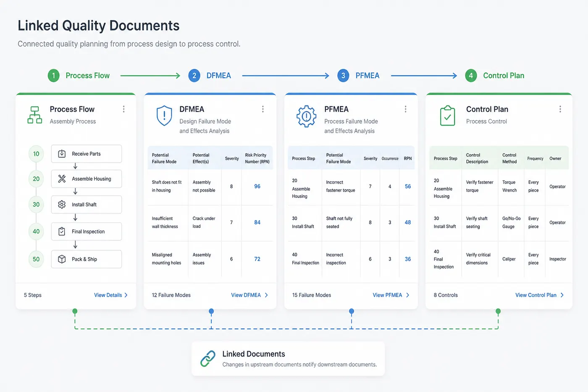Click the Control Plan clipboard check icon
Screen dimensions: 588x392
(x=448, y=116)
